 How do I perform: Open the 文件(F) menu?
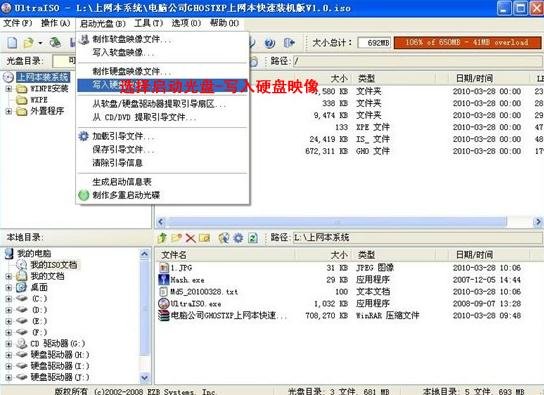coord(18,23)
